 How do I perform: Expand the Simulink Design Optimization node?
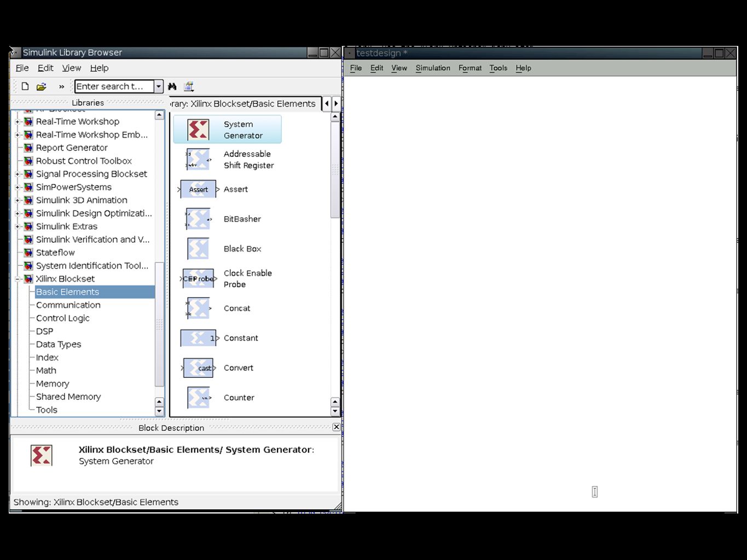[x=18, y=213]
